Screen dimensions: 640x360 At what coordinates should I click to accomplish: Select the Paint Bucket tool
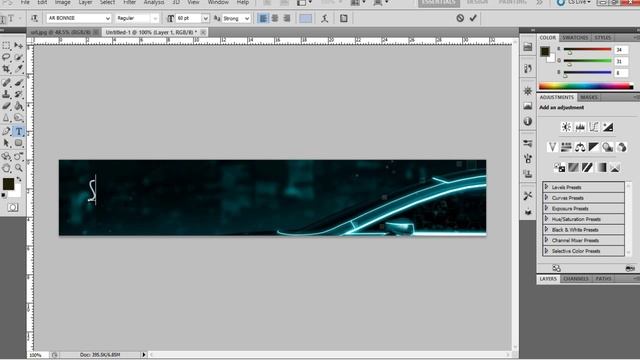19,106
